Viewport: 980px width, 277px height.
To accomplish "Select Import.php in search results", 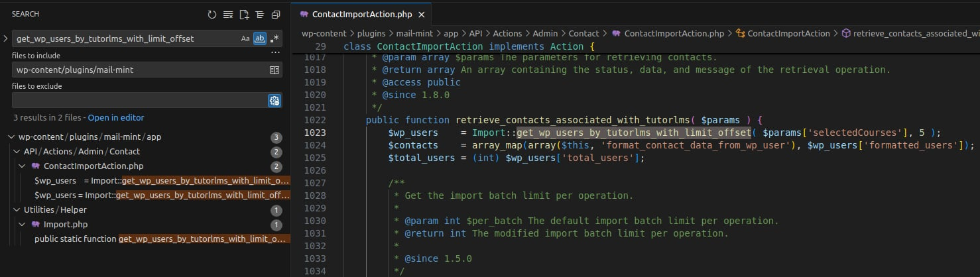I will 65,225.
